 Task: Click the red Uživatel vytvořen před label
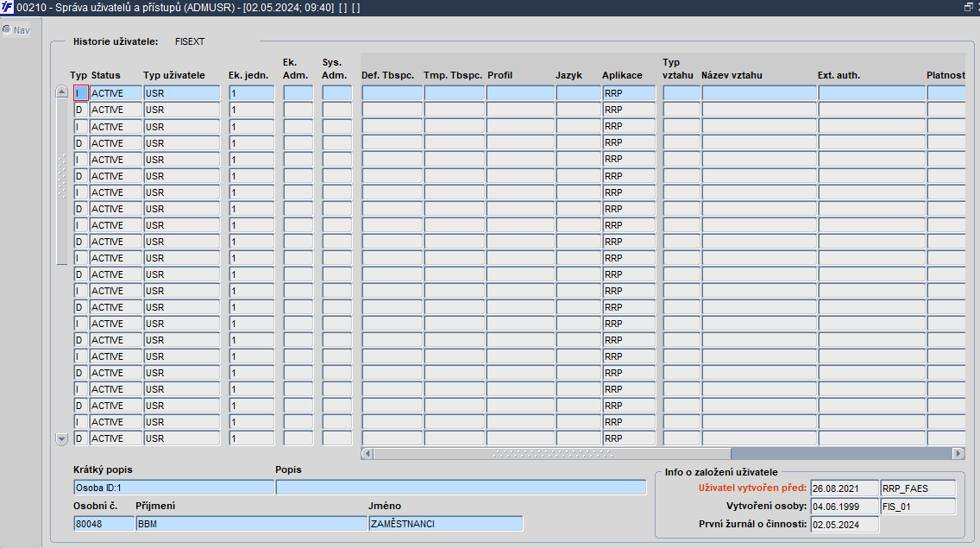tap(752, 488)
